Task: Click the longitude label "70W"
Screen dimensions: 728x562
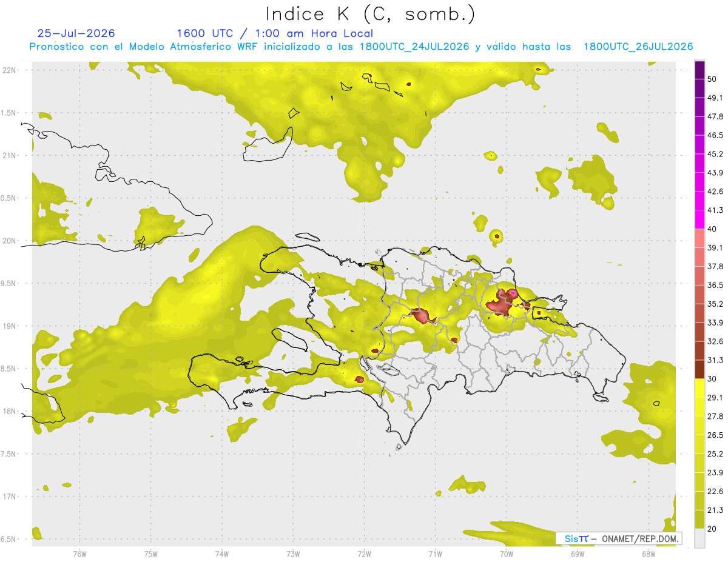Action: coord(506,554)
